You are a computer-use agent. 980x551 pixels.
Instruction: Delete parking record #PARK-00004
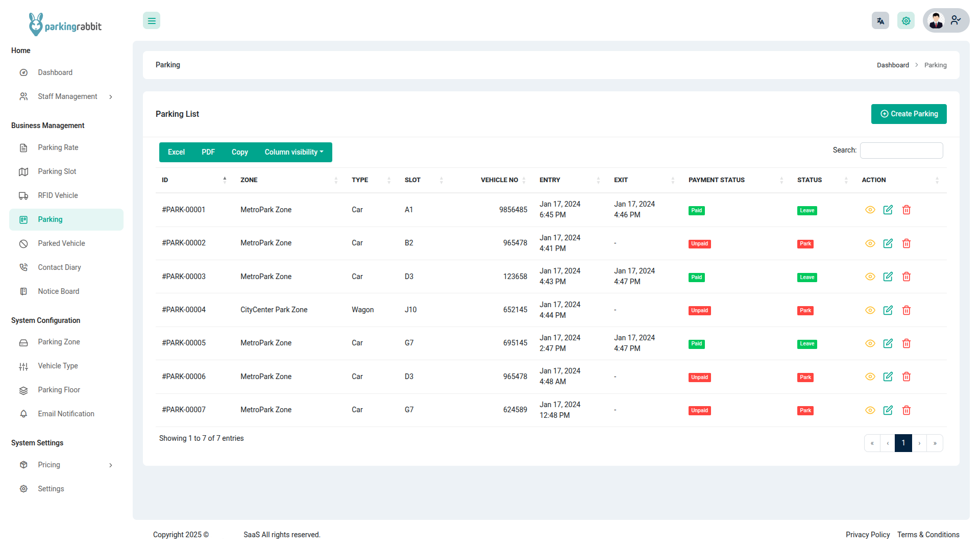click(x=906, y=310)
